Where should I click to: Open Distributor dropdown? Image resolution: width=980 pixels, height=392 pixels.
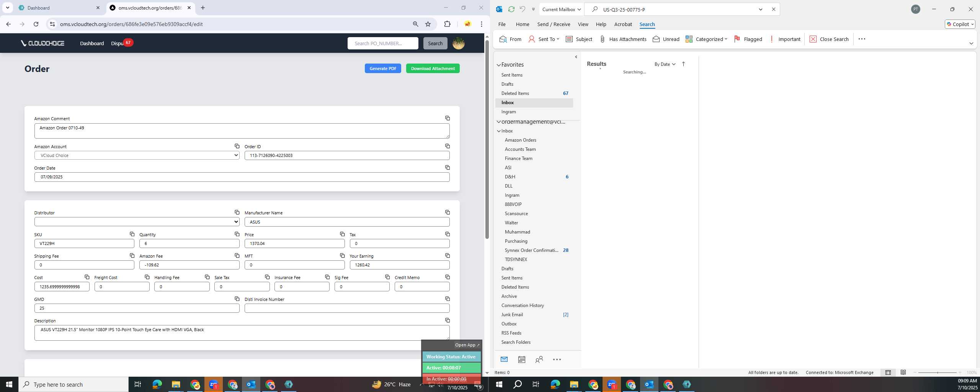tap(137, 222)
